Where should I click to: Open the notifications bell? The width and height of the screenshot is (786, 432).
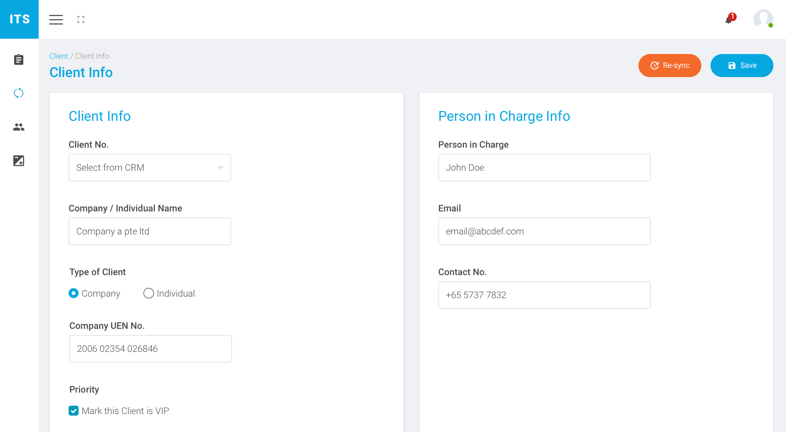pyautogui.click(x=730, y=19)
